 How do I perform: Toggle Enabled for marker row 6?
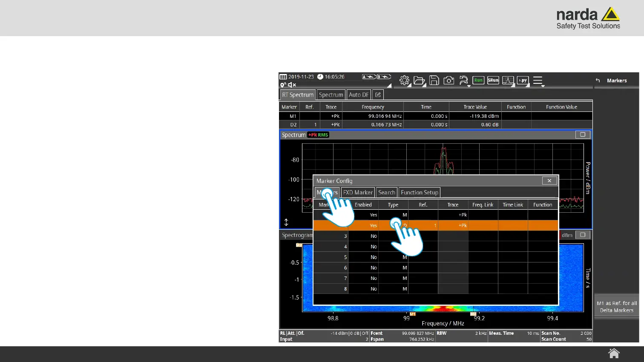tap(363, 268)
